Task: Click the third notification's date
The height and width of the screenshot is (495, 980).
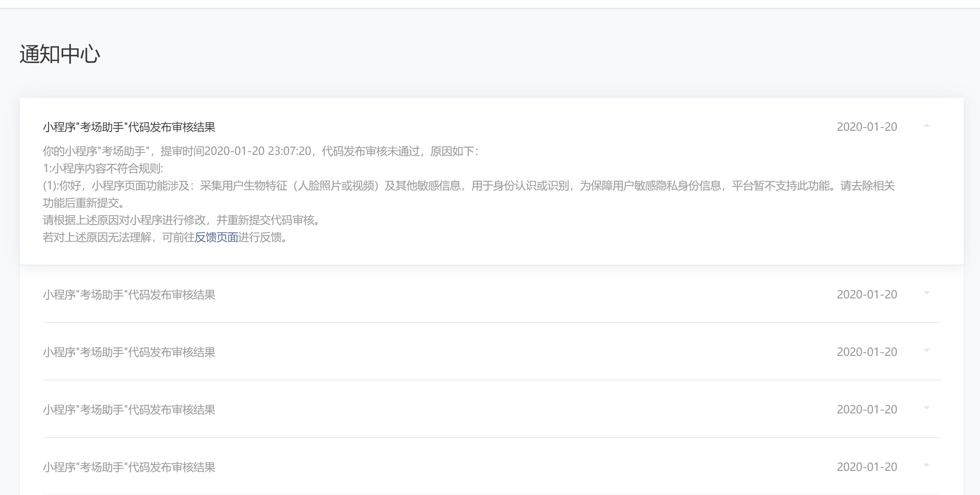Action: 867,352
